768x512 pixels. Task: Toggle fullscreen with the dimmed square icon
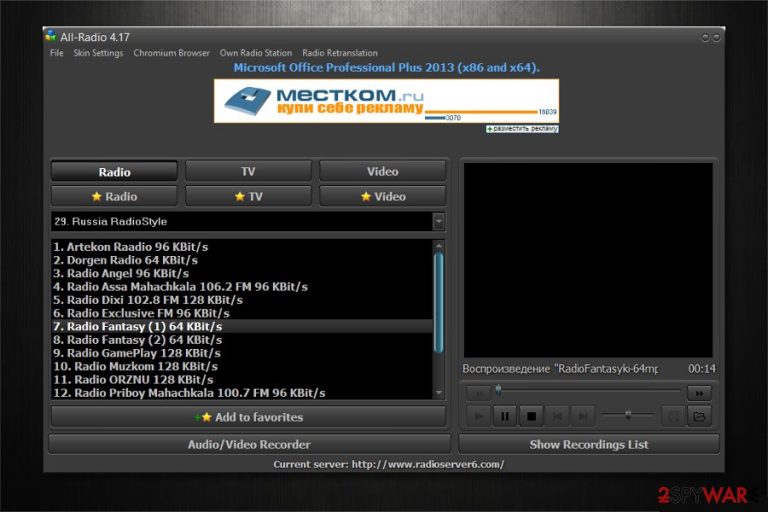tap(673, 416)
